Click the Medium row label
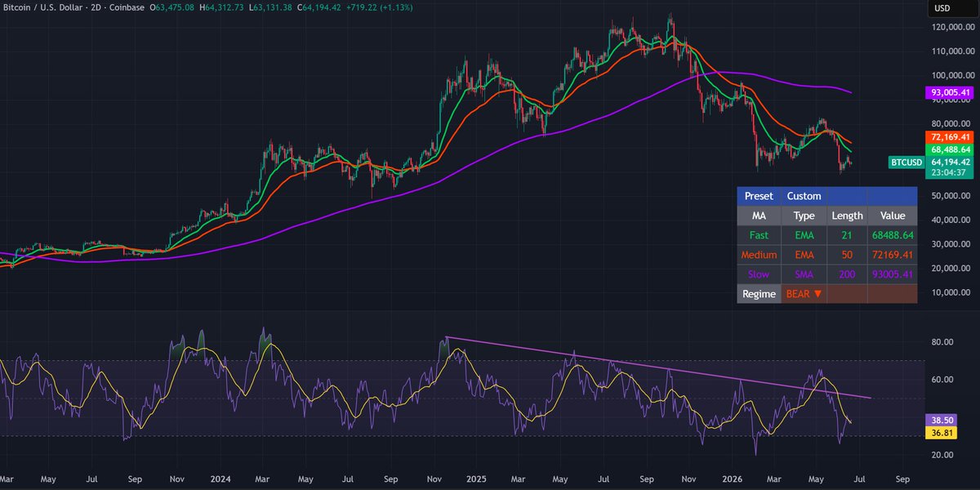 [x=759, y=255]
